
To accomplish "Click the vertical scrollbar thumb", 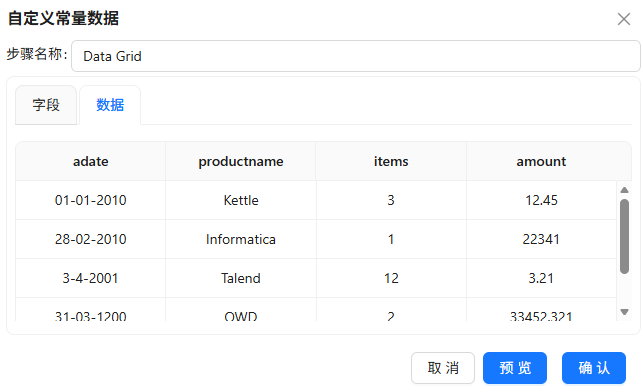I will [x=624, y=236].
